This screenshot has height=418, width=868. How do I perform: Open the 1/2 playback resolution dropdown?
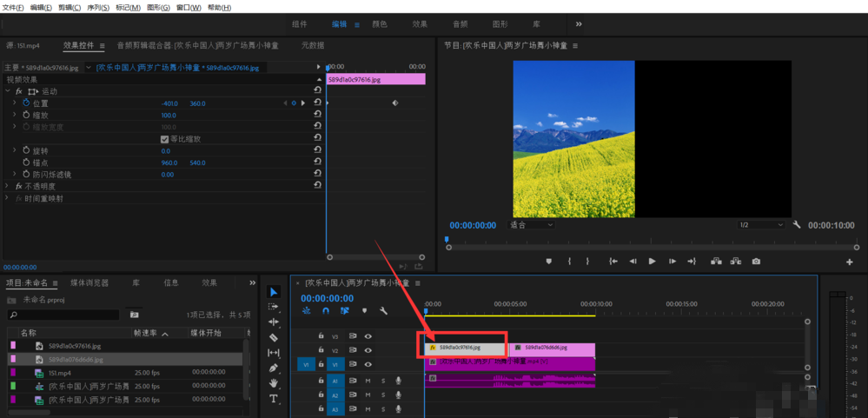pos(760,224)
